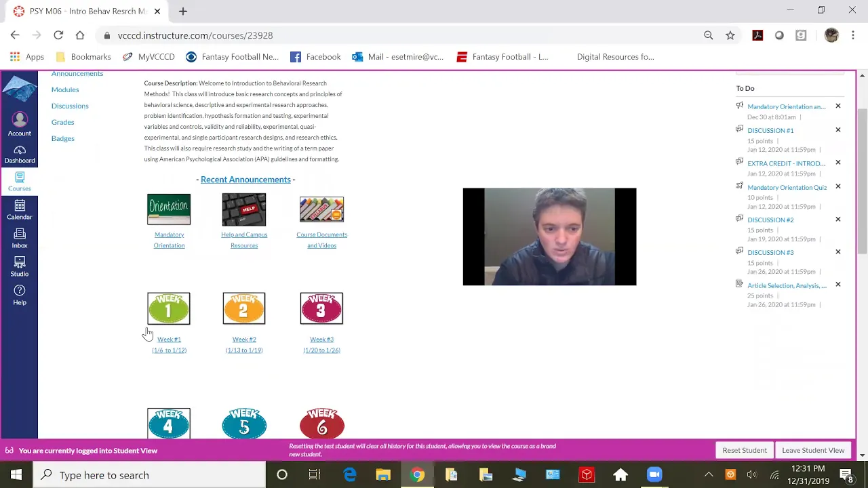The width and height of the screenshot is (868, 488).
Task: Open the Inbox in Canvas sidebar
Action: 19,239
